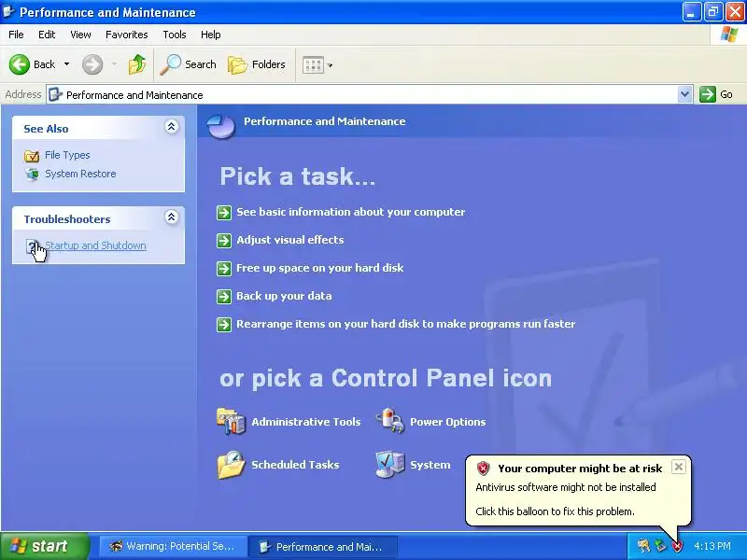Open the Scheduled Tasks label link
The height and width of the screenshot is (560, 747).
(295, 465)
